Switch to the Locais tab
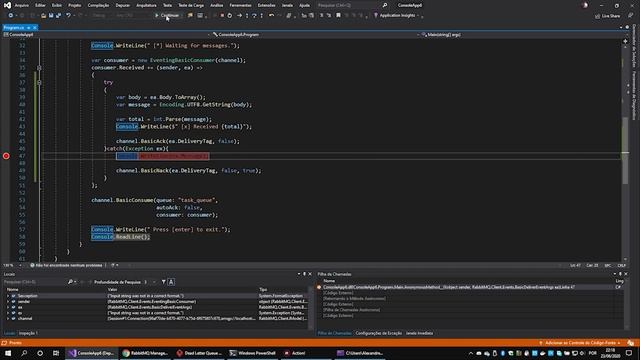Viewport: 640px width, 360px height. 9,333
